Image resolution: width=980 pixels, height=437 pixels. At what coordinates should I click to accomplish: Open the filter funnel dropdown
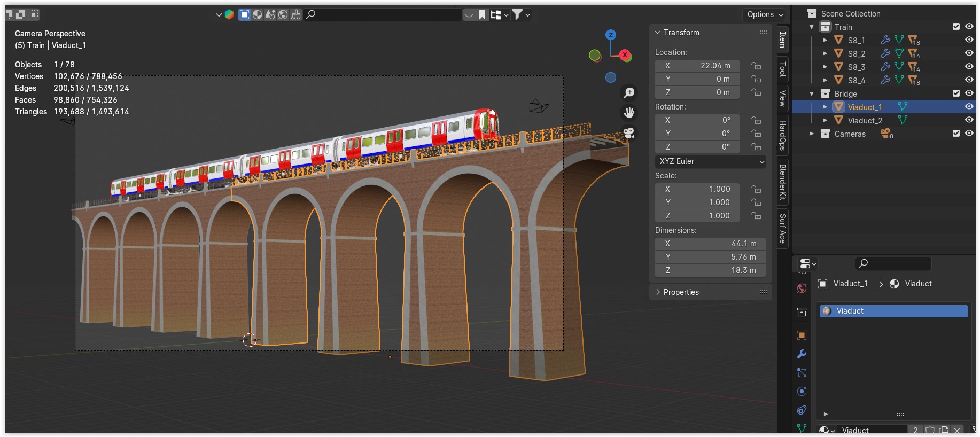[520, 14]
